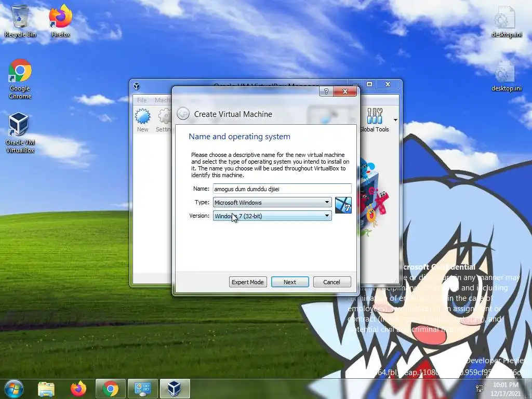Open the clock showing 10:01 PM

tap(506, 389)
